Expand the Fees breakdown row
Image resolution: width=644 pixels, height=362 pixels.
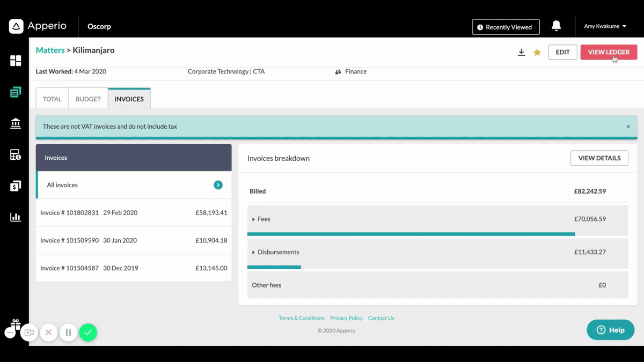pyautogui.click(x=437, y=219)
